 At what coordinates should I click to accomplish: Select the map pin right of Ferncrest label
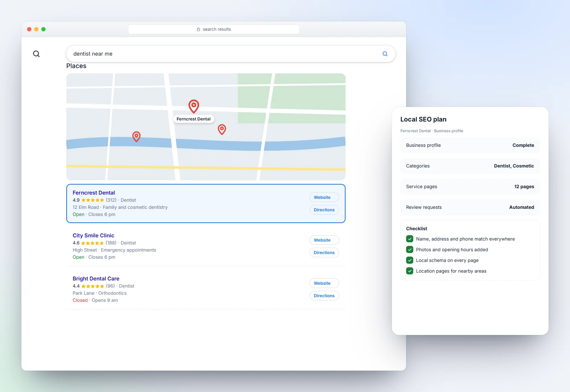[x=222, y=129]
